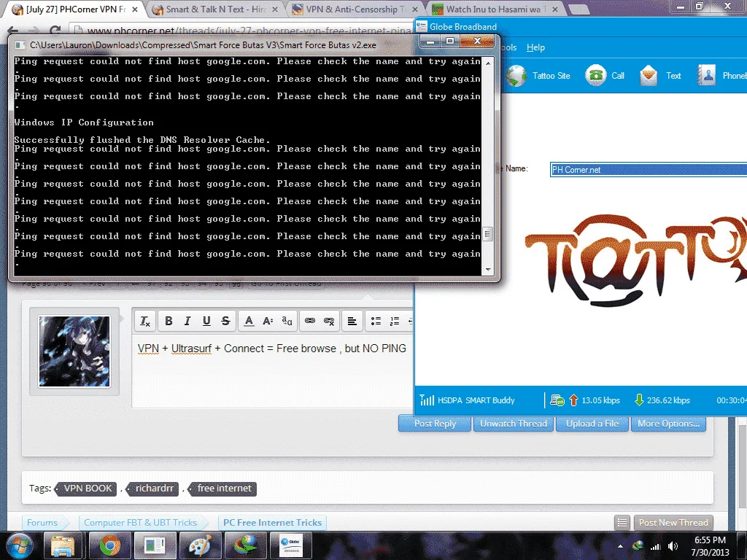Click the profile Name input field
Image resolution: width=747 pixels, height=560 pixels.
tap(649, 169)
